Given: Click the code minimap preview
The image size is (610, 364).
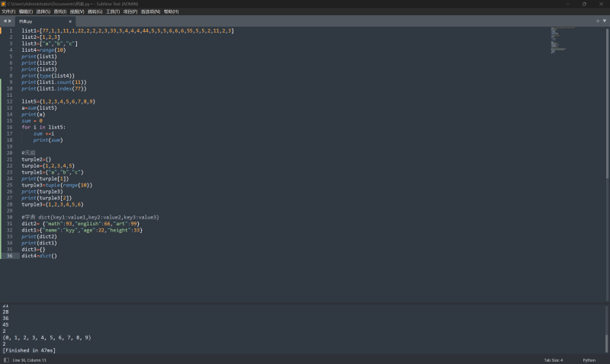Looking at the screenshot, I should pos(564,46).
